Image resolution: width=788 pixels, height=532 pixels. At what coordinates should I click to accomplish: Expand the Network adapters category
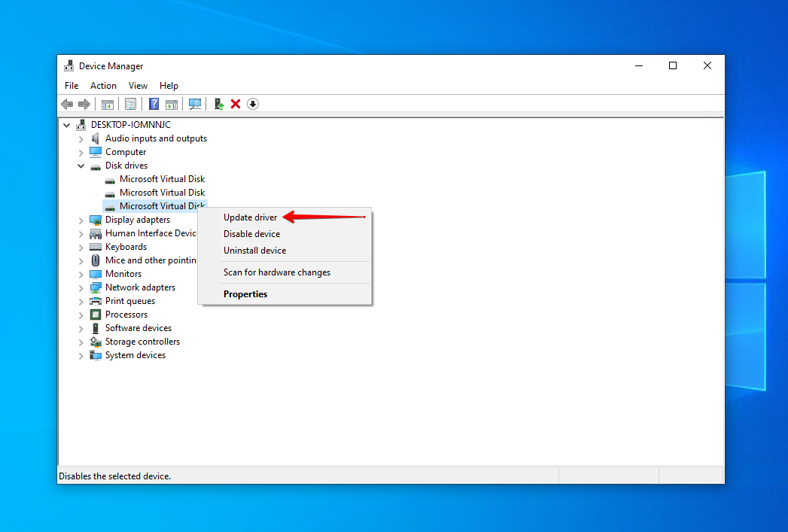(81, 288)
